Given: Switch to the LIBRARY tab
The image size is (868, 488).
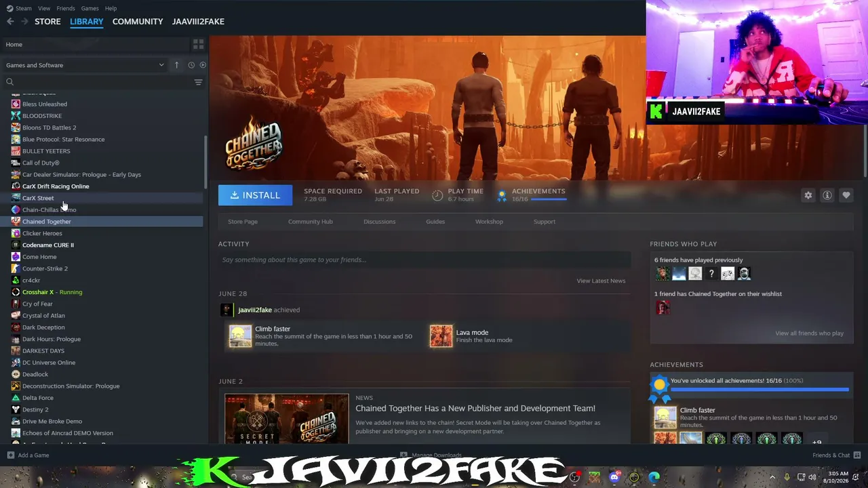Looking at the screenshot, I should (x=87, y=22).
